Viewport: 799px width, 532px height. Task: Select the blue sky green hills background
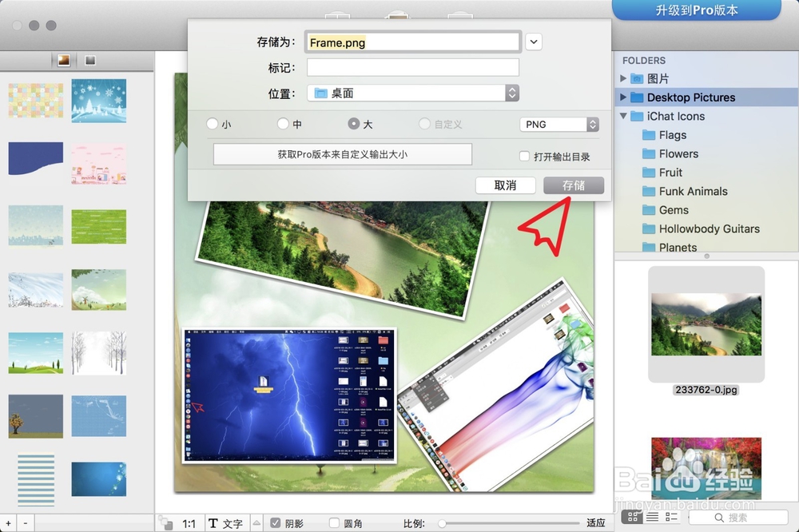tap(36, 353)
